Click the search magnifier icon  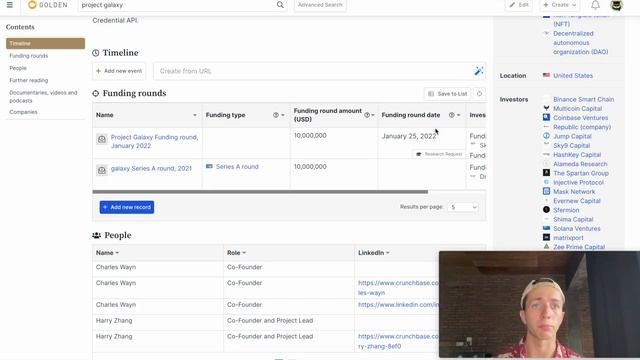pos(280,5)
